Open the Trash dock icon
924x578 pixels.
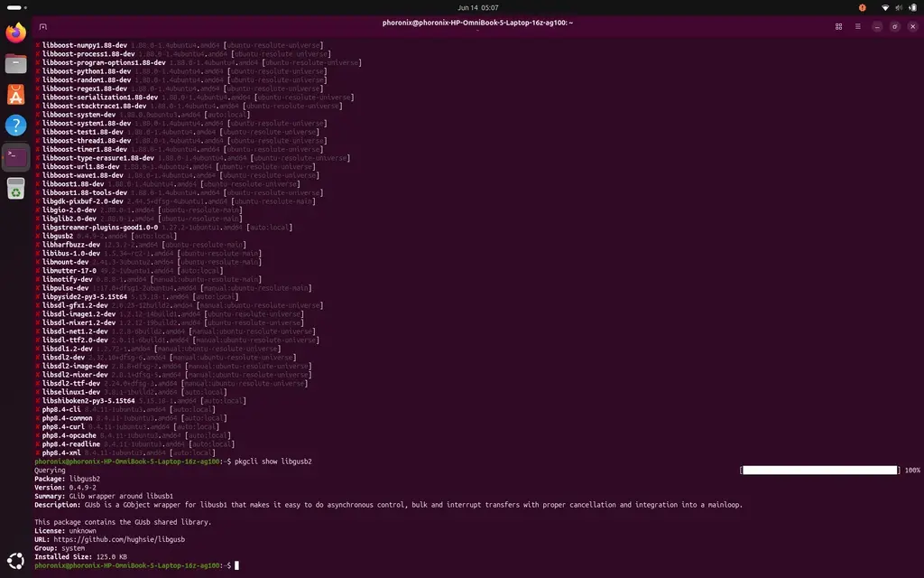[x=16, y=189]
